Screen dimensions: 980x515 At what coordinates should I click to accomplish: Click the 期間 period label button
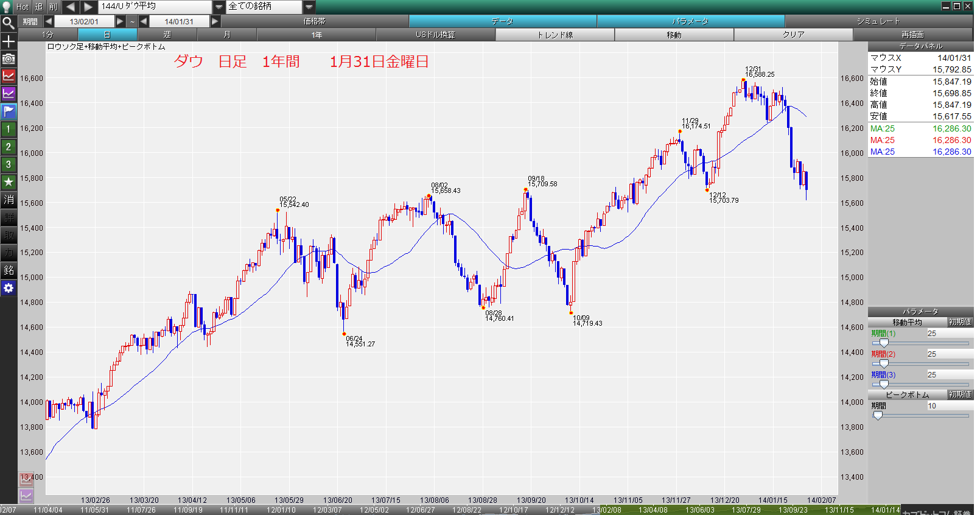click(30, 21)
